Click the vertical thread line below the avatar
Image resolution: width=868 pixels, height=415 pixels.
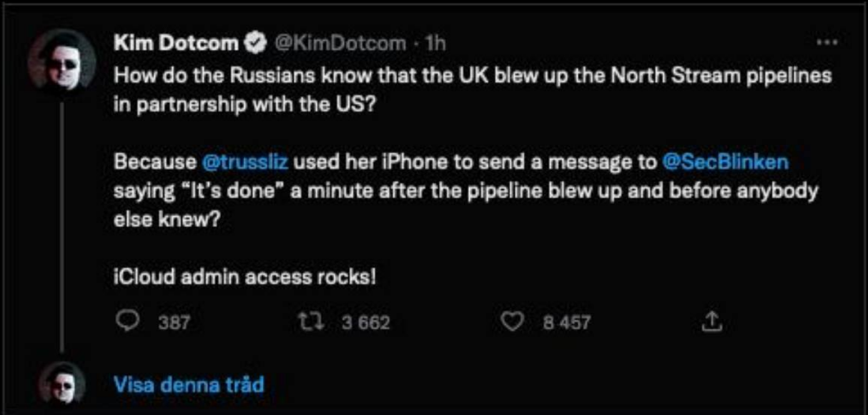[x=61, y=225]
